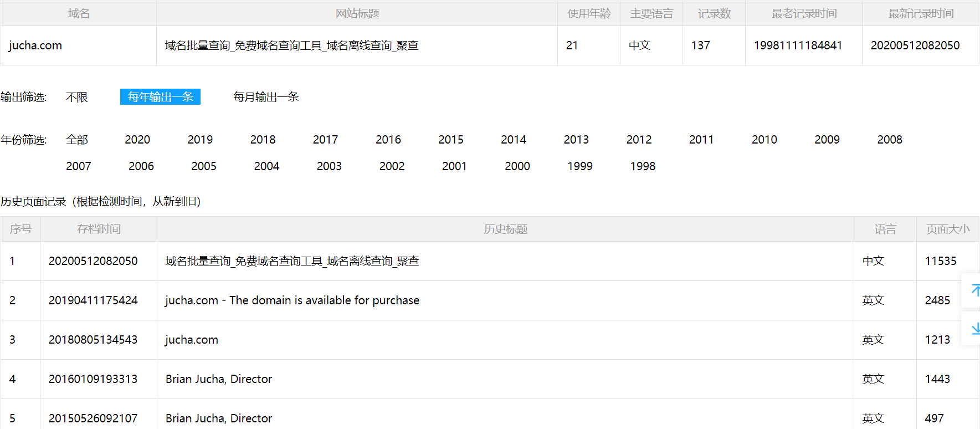Image resolution: width=980 pixels, height=429 pixels.
Task: Open 2016 'Brian Jucha, Director' history title
Action: 219,379
